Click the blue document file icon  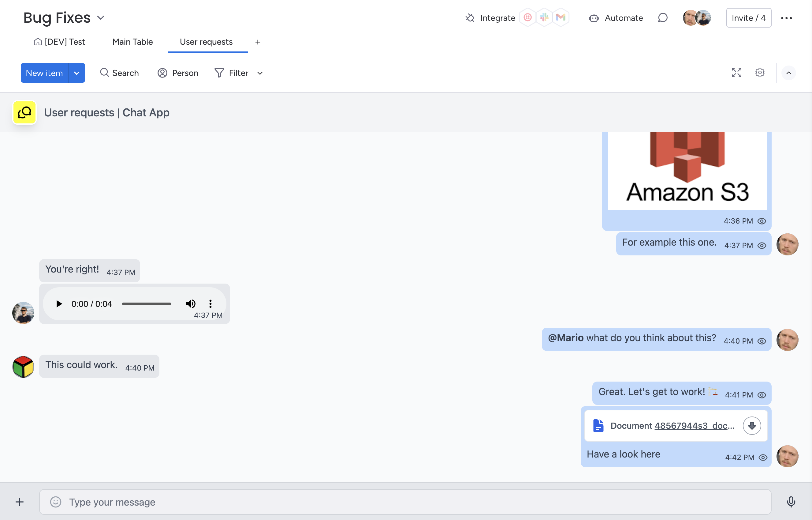pos(598,426)
